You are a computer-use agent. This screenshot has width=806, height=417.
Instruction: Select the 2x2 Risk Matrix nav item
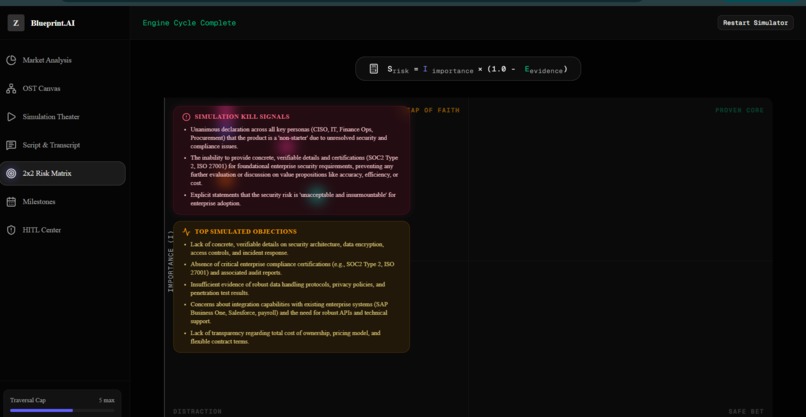[x=63, y=173]
